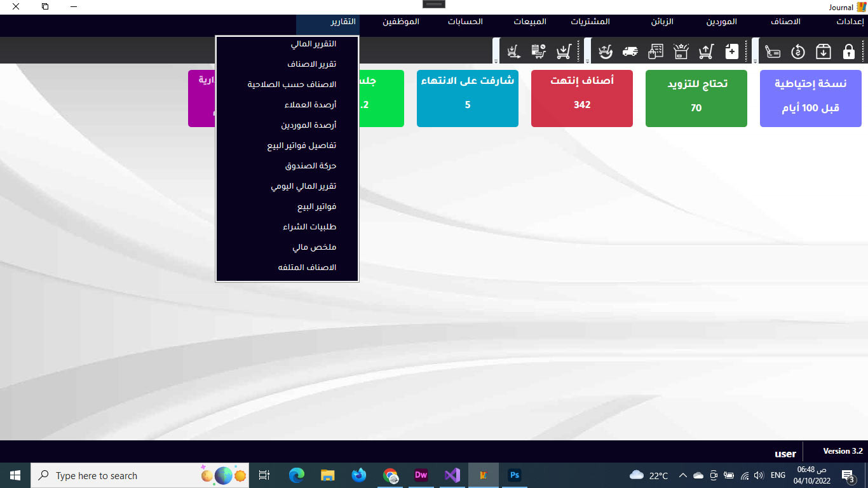
Task: Select the cart returns icon with circular arrow
Action: [x=606, y=51]
